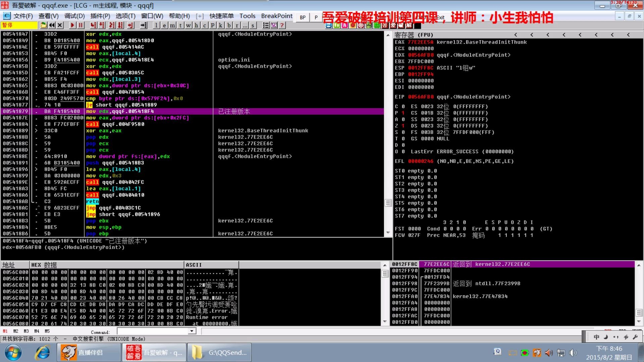Open the 文件(F) menu

pyautogui.click(x=23, y=16)
